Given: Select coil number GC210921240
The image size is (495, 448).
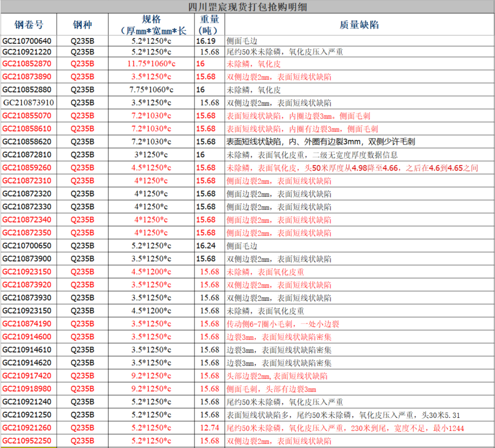Looking at the screenshot, I should point(27,402).
